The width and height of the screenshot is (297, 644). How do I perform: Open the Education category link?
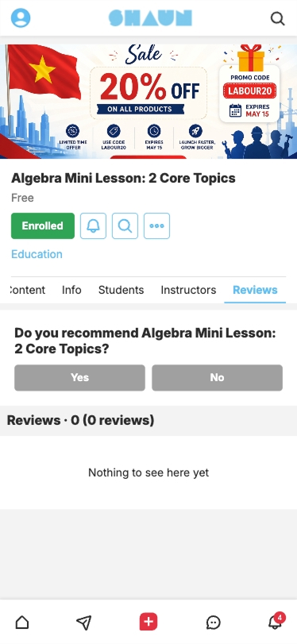pos(37,254)
